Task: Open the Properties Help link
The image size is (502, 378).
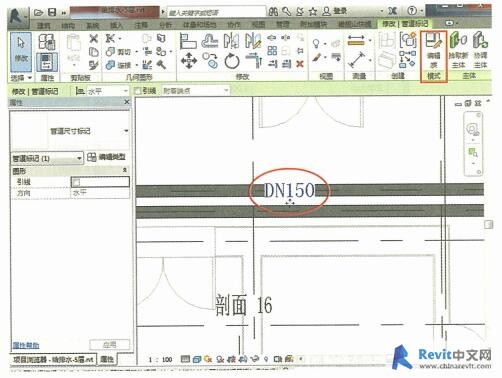Action: [26, 345]
